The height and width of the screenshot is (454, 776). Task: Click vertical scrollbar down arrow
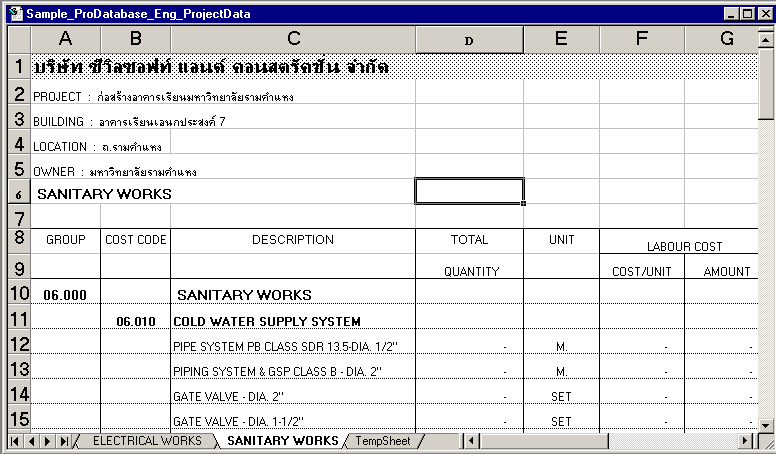pyautogui.click(x=766, y=425)
